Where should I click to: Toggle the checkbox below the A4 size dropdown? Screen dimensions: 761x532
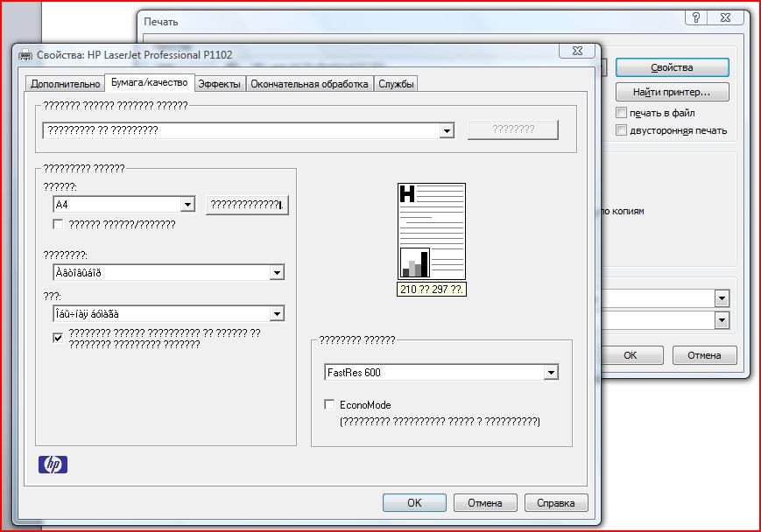pyautogui.click(x=58, y=224)
